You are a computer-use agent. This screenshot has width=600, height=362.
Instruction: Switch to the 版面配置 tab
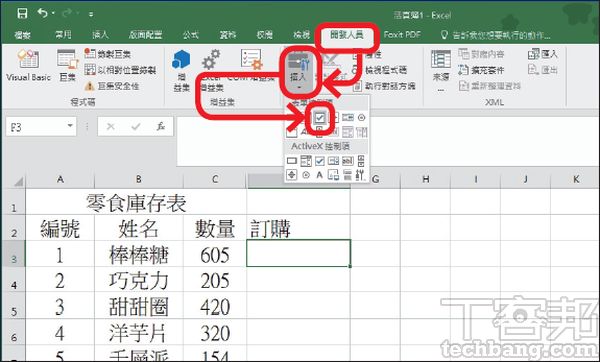[145, 35]
